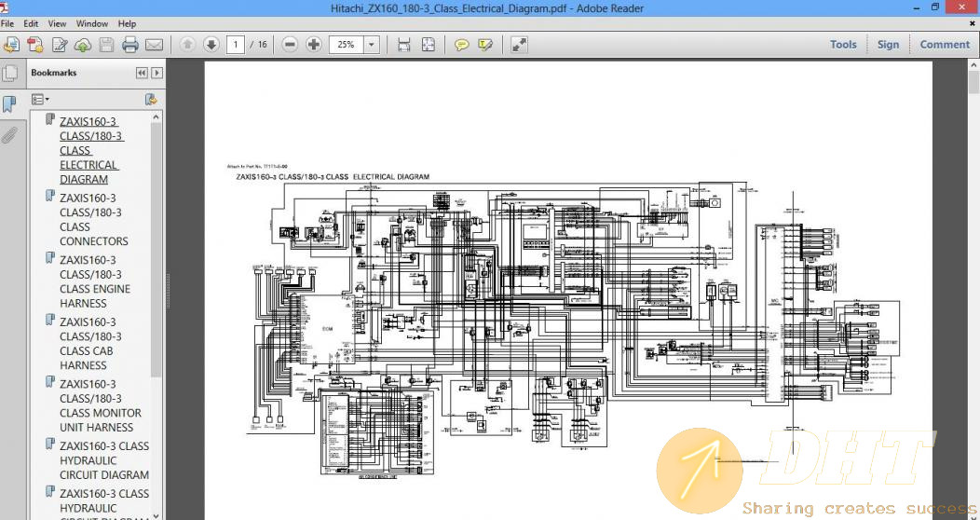Open the ZAXIS160-3 CLASS CONNECTORS bookmark
Image resolution: width=980 pixels, height=520 pixels.
click(x=94, y=219)
